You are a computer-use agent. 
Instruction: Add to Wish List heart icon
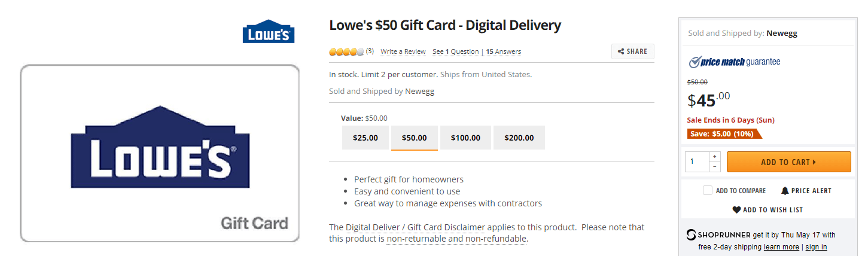click(x=736, y=210)
